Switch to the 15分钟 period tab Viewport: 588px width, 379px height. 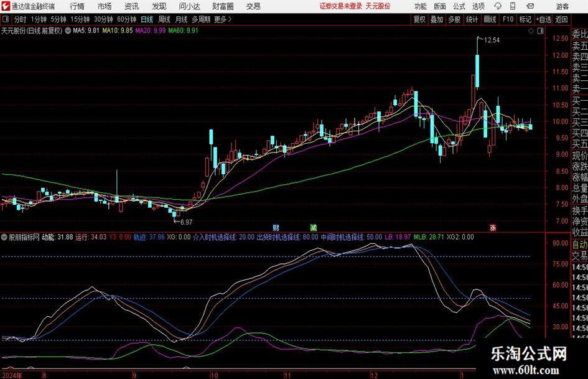pyautogui.click(x=80, y=19)
